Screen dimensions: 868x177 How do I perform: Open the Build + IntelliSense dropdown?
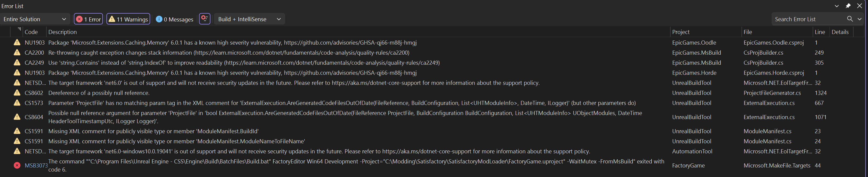(249, 19)
